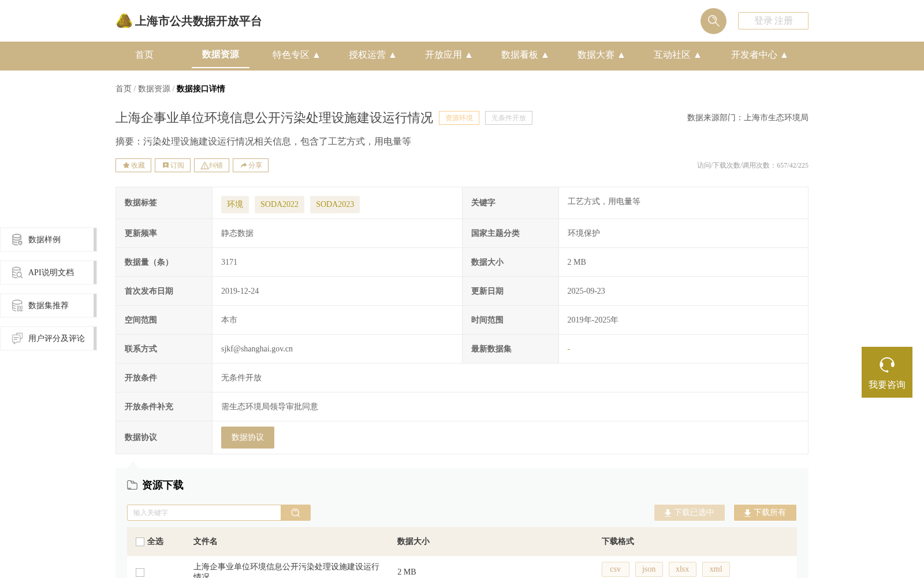The width and height of the screenshot is (924, 578).
Task: Click the share arrow icon on 分享
Action: [x=244, y=165]
